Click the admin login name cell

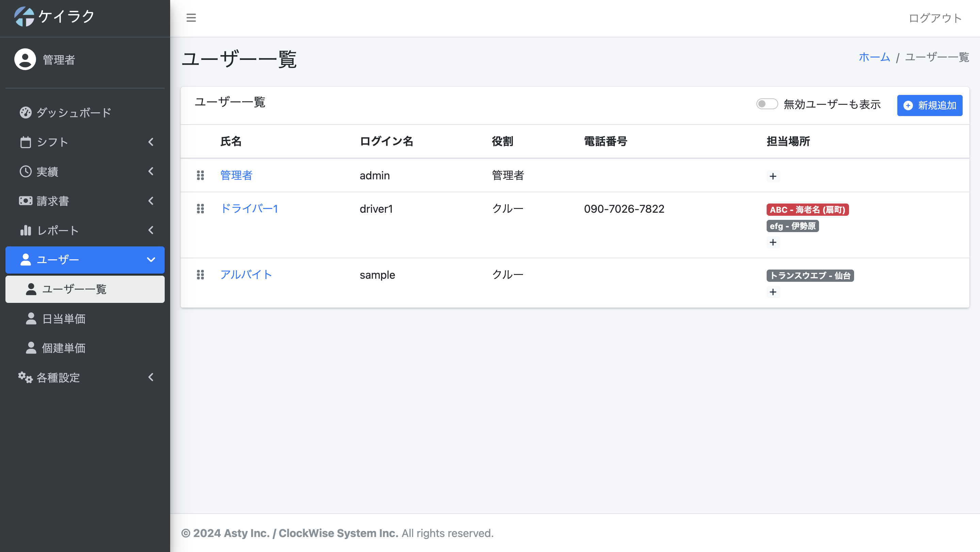point(374,175)
